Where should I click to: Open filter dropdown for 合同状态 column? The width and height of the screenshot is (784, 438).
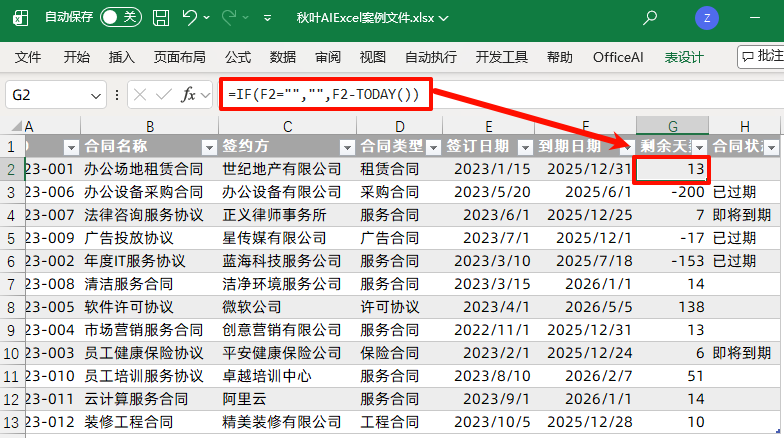(772, 147)
